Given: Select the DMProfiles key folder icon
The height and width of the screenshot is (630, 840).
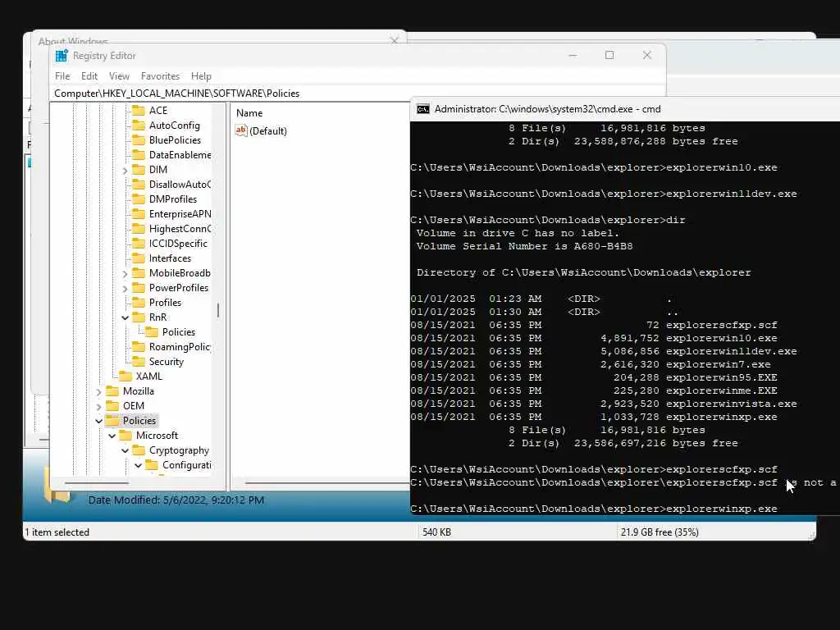Looking at the screenshot, I should [x=139, y=199].
